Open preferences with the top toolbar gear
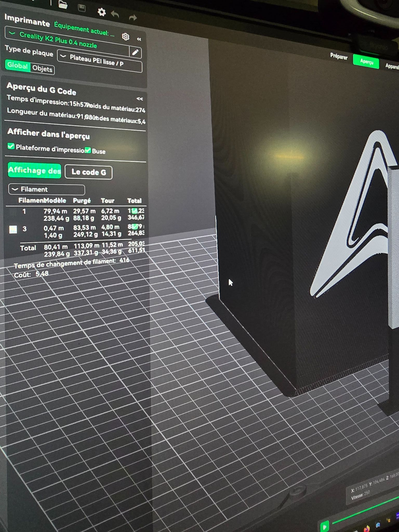 (102, 12)
